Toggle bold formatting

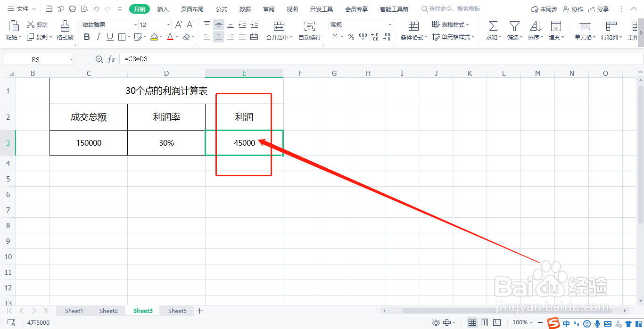tap(86, 36)
